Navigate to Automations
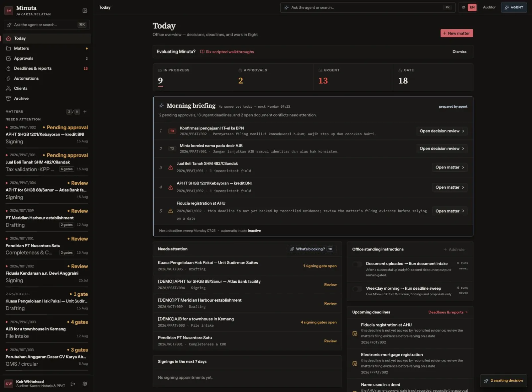The image size is (532, 392). [x=47, y=78]
